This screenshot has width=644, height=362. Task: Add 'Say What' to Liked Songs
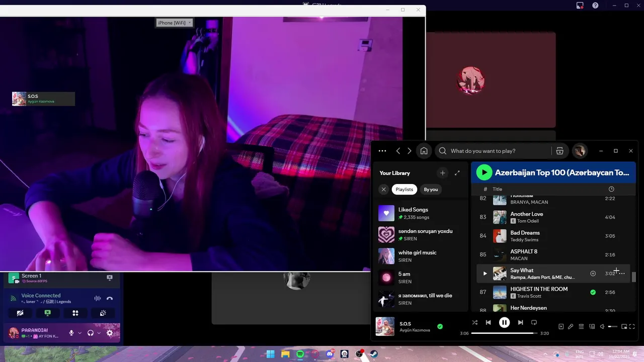tap(593, 274)
